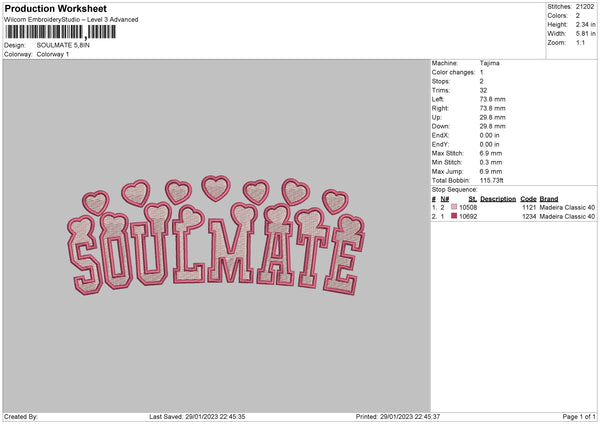Select the Description column header

click(498, 199)
